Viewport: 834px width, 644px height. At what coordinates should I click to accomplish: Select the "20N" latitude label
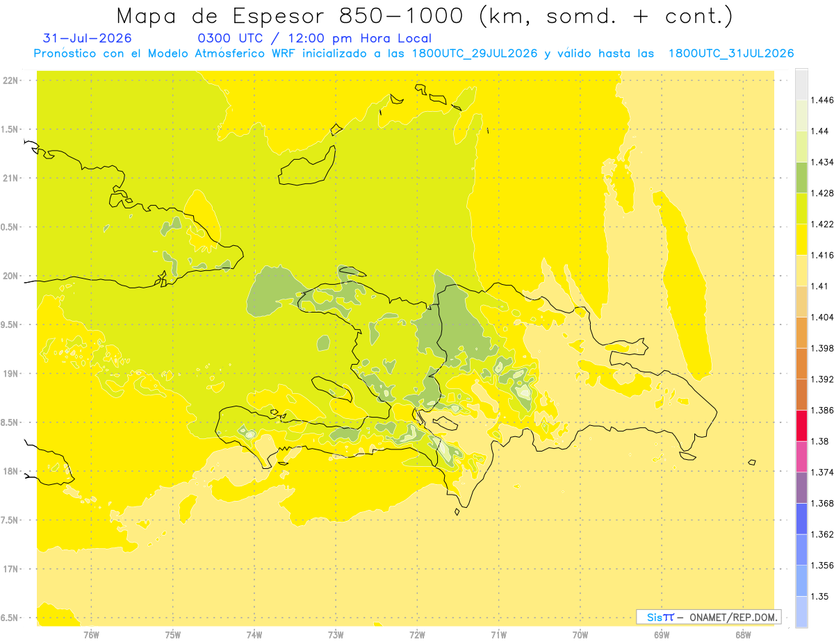[10, 276]
